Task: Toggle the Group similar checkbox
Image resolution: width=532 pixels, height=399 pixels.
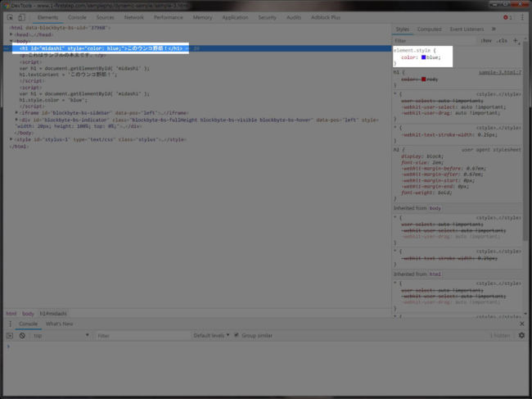Action: (237, 335)
